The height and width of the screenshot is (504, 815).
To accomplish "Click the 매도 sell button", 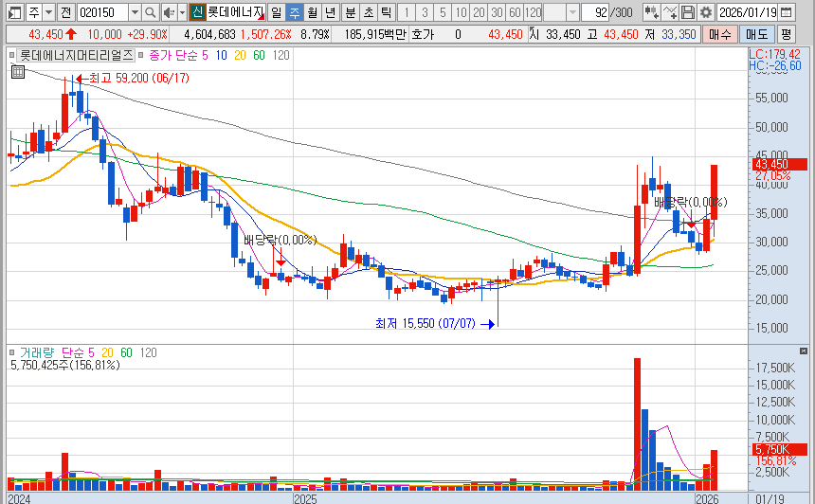I will (x=757, y=35).
